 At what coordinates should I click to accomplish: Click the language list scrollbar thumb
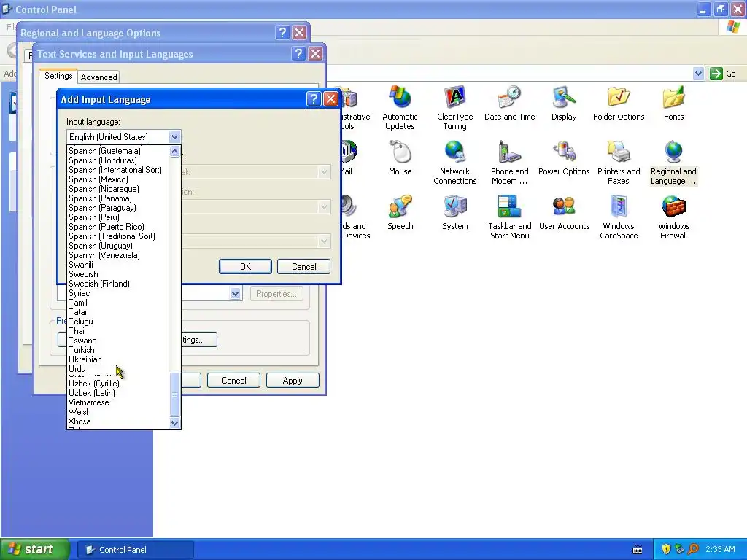tap(175, 394)
